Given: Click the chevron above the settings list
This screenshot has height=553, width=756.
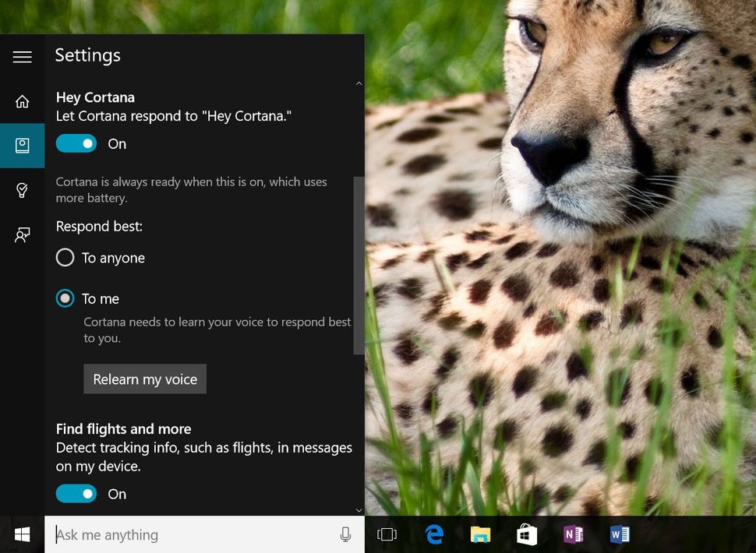Looking at the screenshot, I should coord(359,83).
